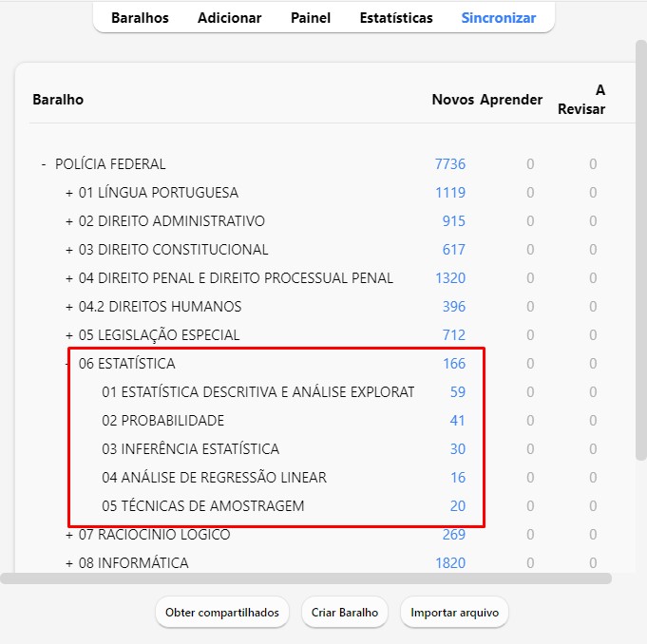Open the 02 PROBABILIDADE subdeck
This screenshot has height=644, width=647.
pos(163,421)
